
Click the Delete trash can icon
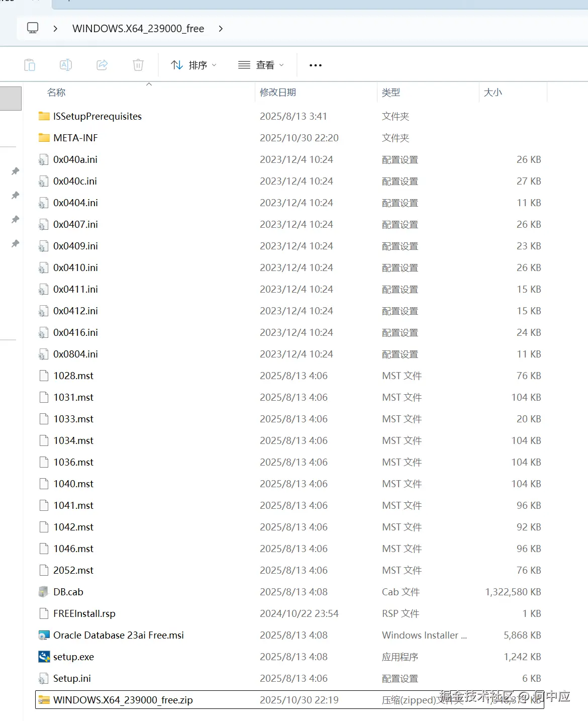pos(138,65)
